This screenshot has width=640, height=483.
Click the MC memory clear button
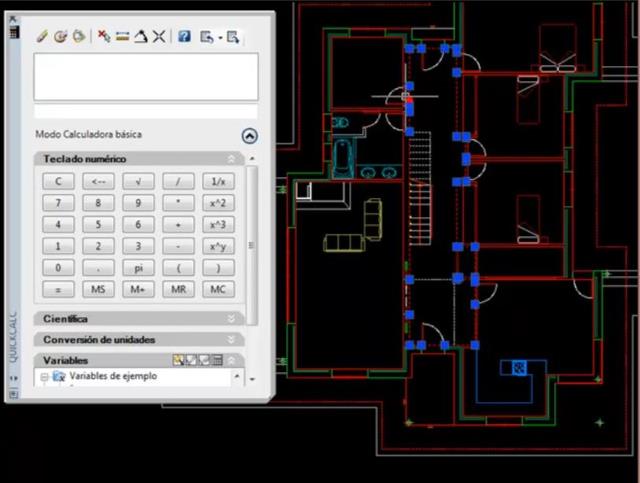click(x=218, y=289)
